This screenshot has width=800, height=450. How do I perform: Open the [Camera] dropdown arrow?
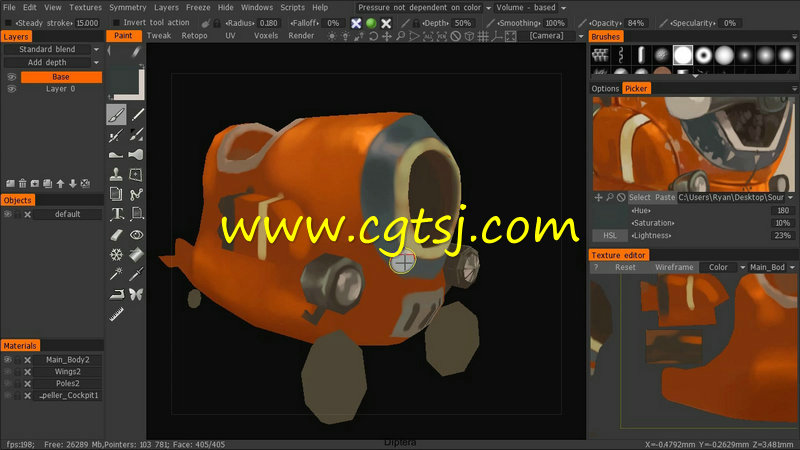[581, 36]
